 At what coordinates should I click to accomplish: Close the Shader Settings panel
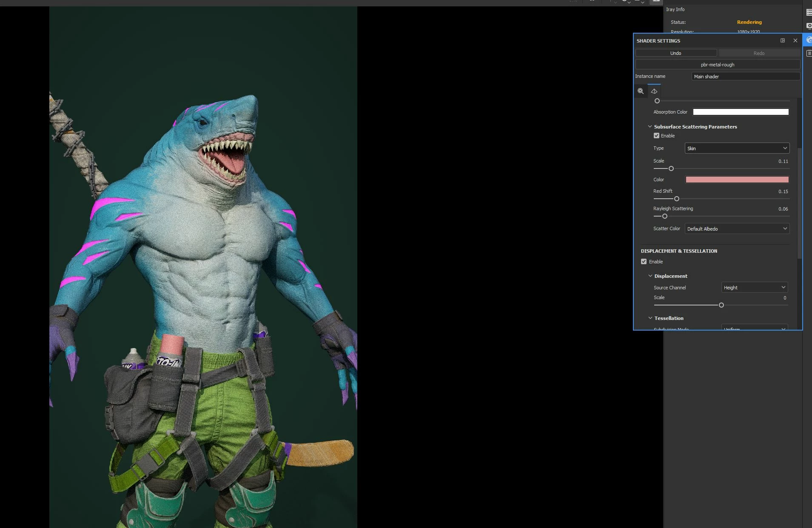click(x=795, y=40)
